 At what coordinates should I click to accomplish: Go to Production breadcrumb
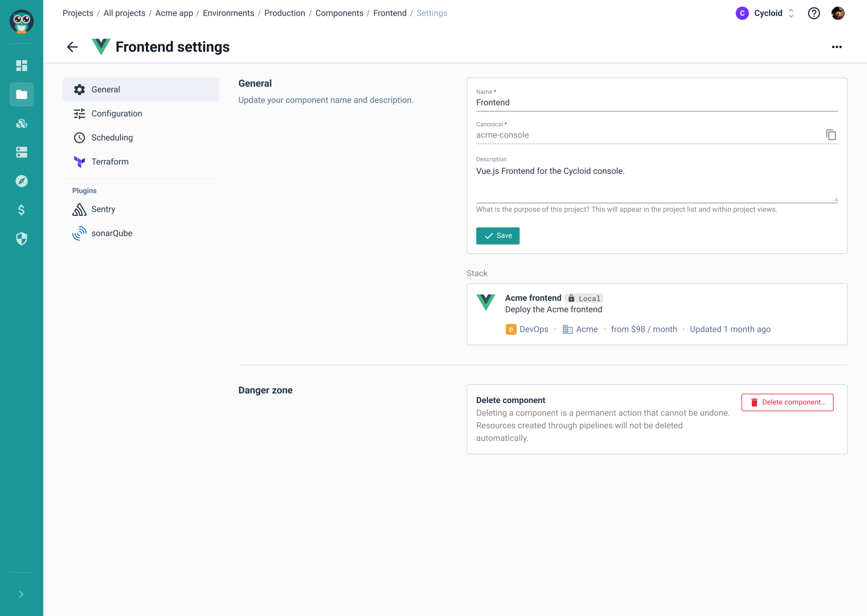point(284,13)
